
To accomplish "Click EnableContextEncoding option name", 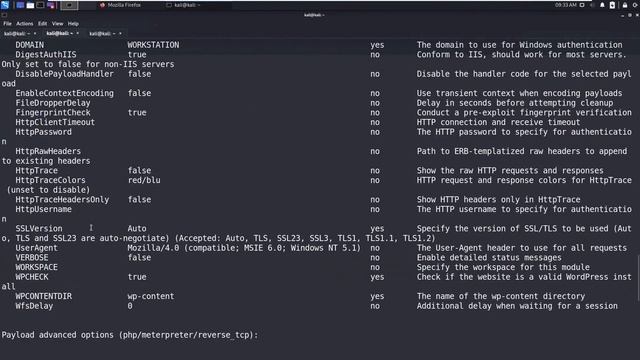I will (64, 93).
